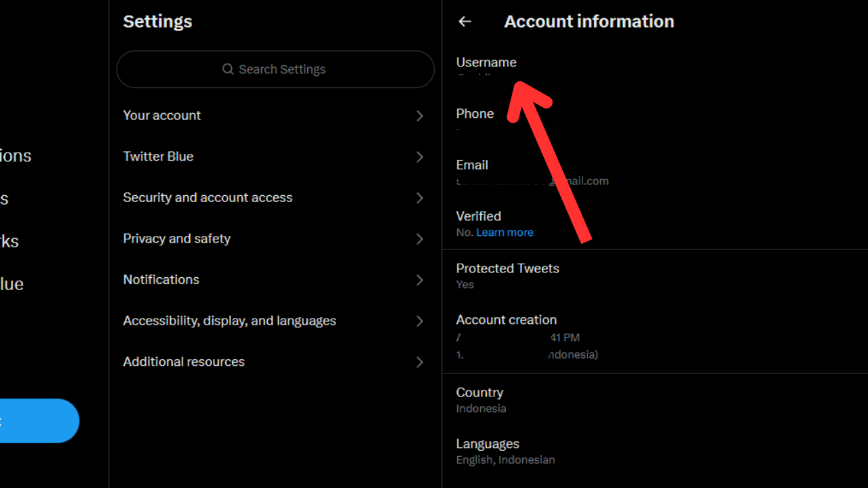Expand the chevron beside Security and account access

(x=420, y=198)
